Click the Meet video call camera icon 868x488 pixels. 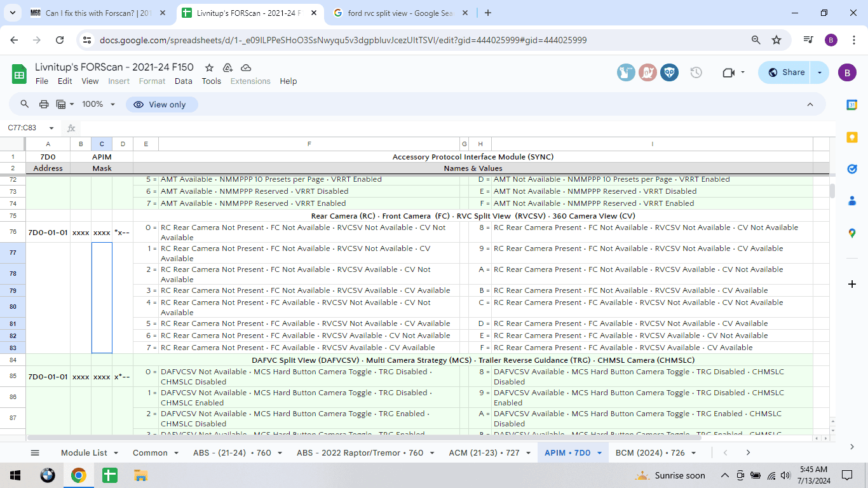(729, 72)
